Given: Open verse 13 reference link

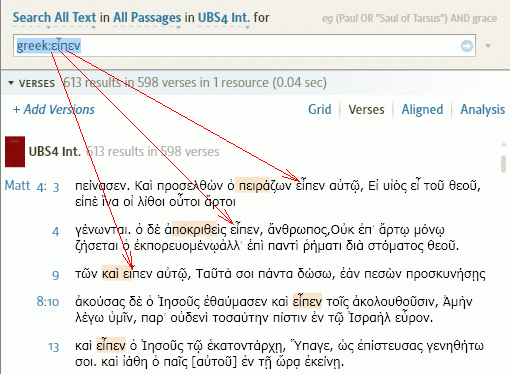Looking at the screenshot, I should pos(54,347).
